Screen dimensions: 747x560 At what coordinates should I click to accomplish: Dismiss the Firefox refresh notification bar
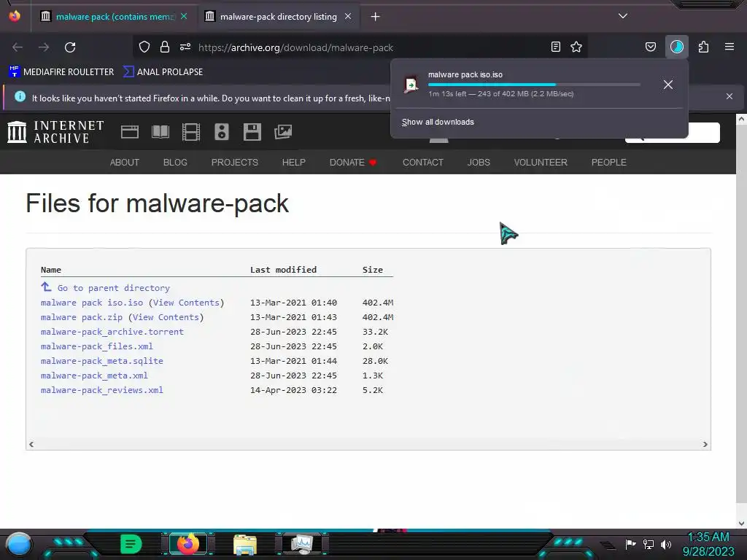729,96
